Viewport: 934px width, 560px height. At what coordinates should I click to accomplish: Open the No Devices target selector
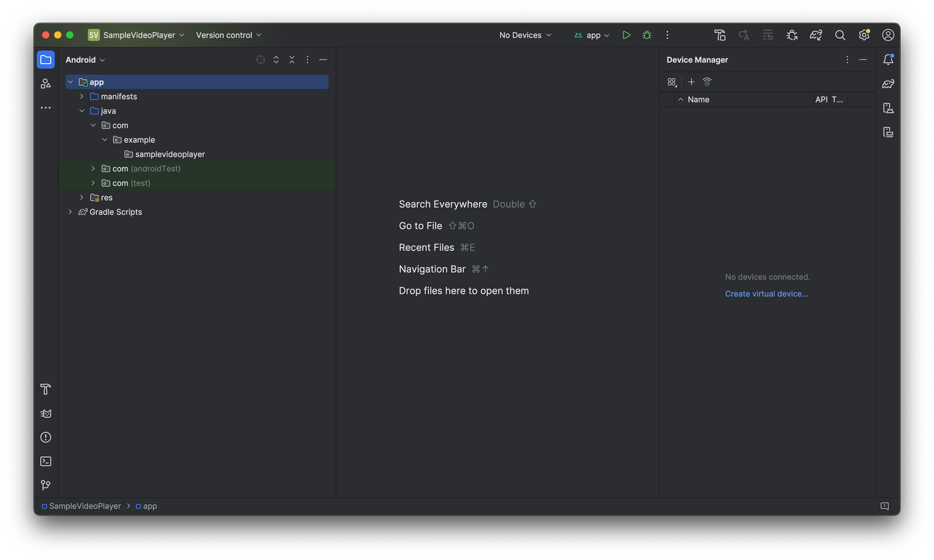coord(524,35)
